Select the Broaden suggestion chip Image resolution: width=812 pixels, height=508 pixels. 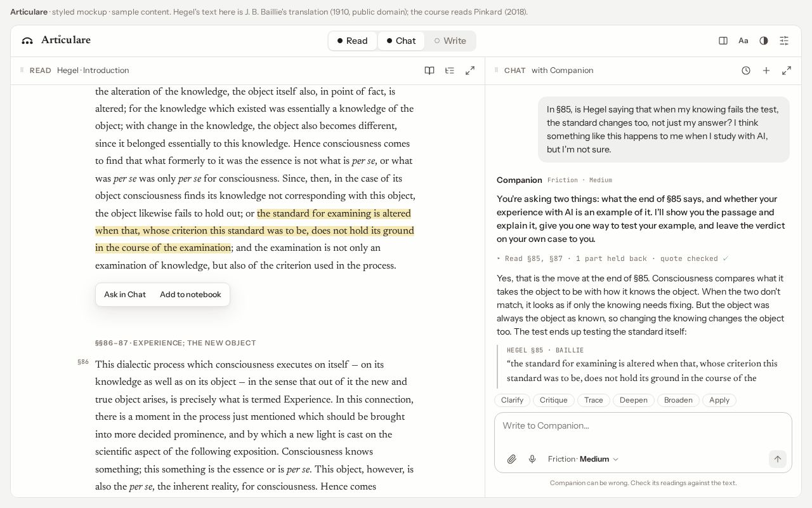678,400
